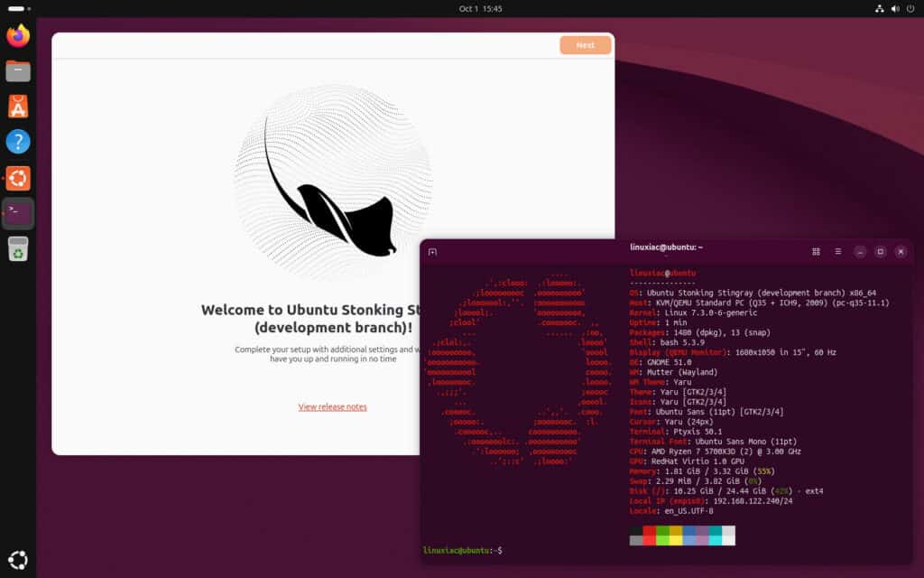
Task: Open the Files manager in the dock
Action: click(x=18, y=70)
